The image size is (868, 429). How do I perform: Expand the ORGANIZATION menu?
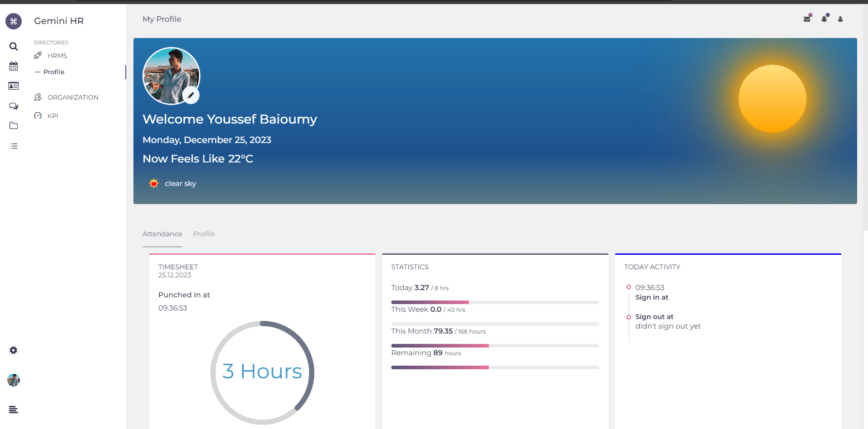coord(72,97)
